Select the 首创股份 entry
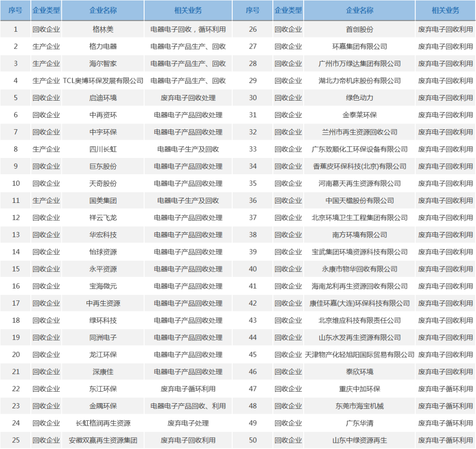Image resolution: width=476 pixels, height=449 pixels. pyautogui.click(x=360, y=30)
